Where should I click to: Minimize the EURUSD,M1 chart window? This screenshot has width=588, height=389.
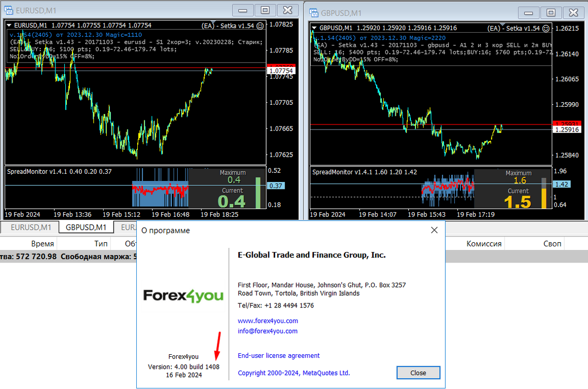pos(242,10)
